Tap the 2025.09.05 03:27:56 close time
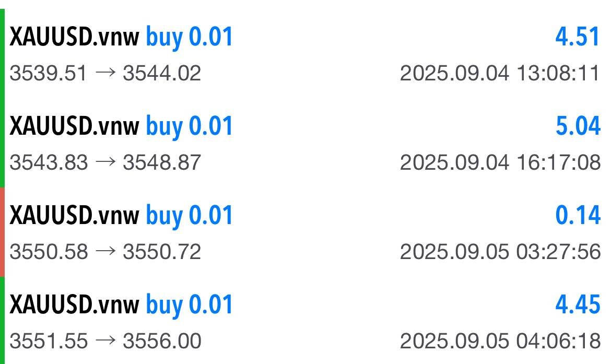The height and width of the screenshot is (364, 611). coord(500,252)
